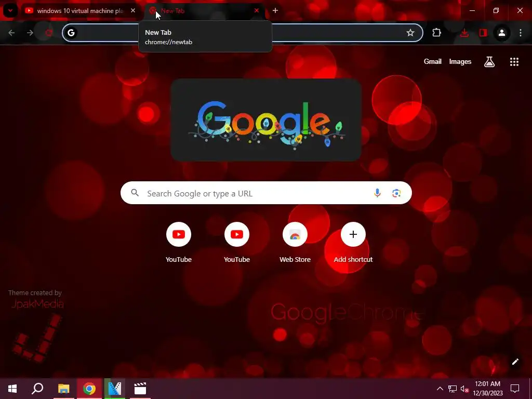
Task: Open the Extensions puzzle piece menu
Action: (x=436, y=33)
